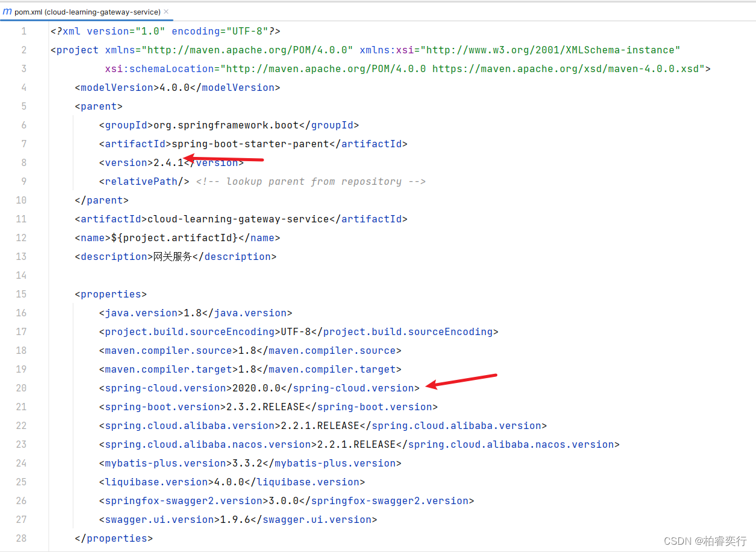
Task: Click the xsi:schemaLocation attribute name
Action: pyautogui.click(x=159, y=68)
